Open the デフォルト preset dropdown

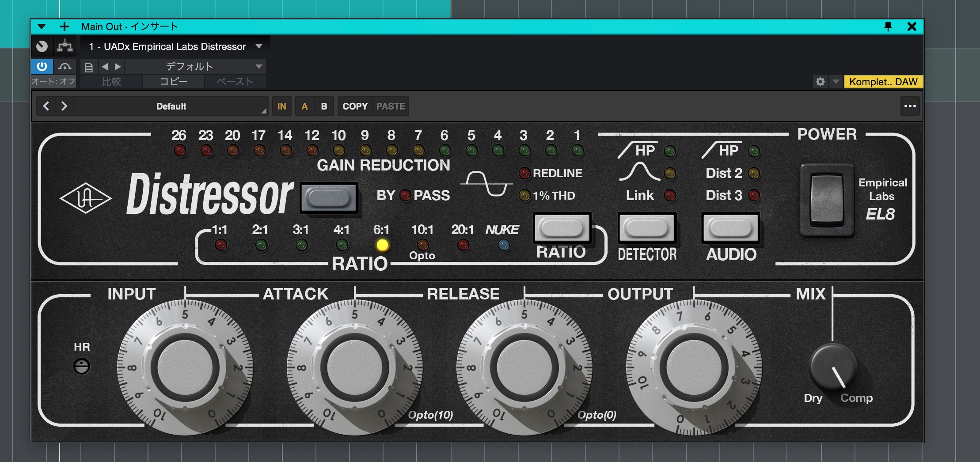tap(195, 67)
